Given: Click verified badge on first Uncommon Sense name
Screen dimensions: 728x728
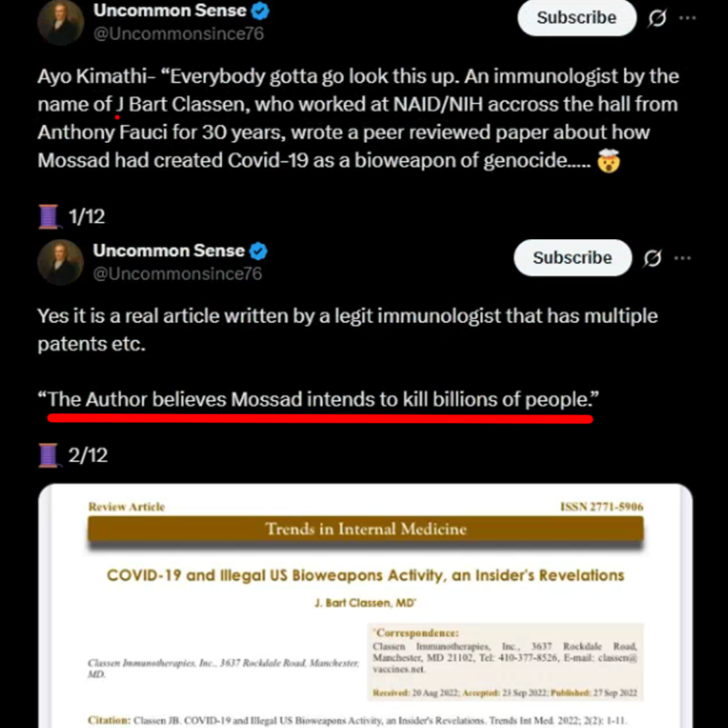Looking at the screenshot, I should (260, 11).
